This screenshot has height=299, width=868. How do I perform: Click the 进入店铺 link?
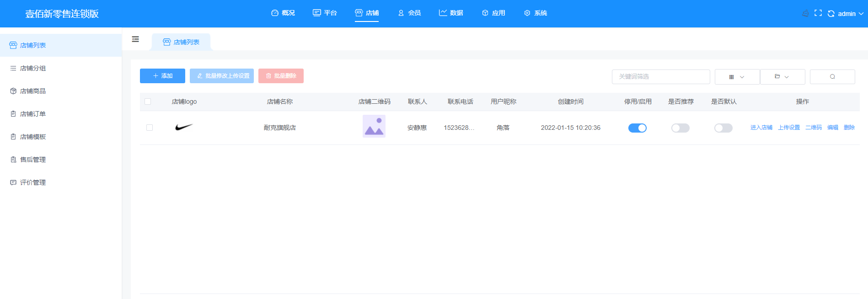point(761,128)
